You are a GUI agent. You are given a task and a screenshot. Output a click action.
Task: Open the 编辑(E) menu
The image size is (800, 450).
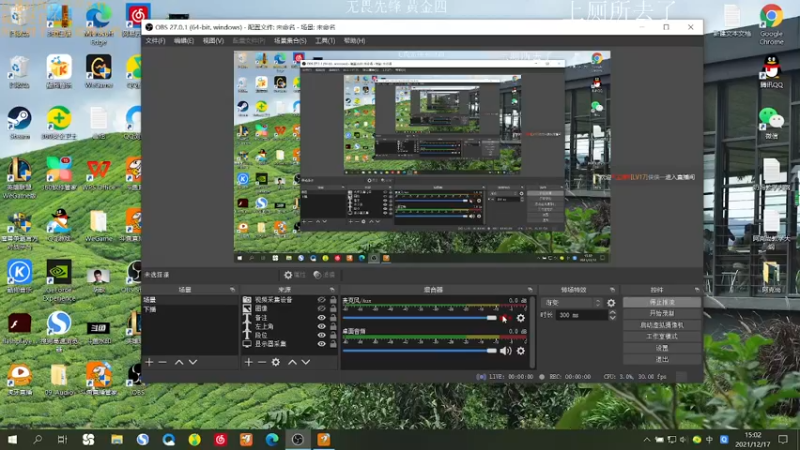pyautogui.click(x=184, y=41)
